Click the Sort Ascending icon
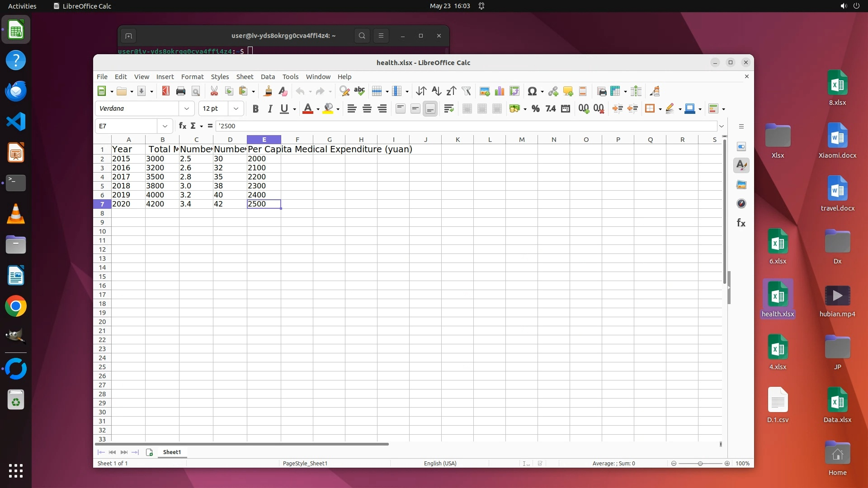This screenshot has width=868, height=488. 436,91
